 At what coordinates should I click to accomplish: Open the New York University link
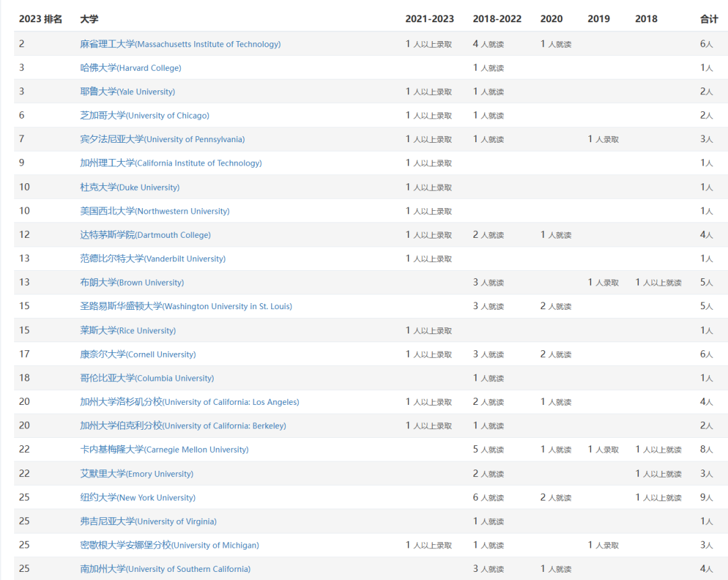(x=138, y=497)
